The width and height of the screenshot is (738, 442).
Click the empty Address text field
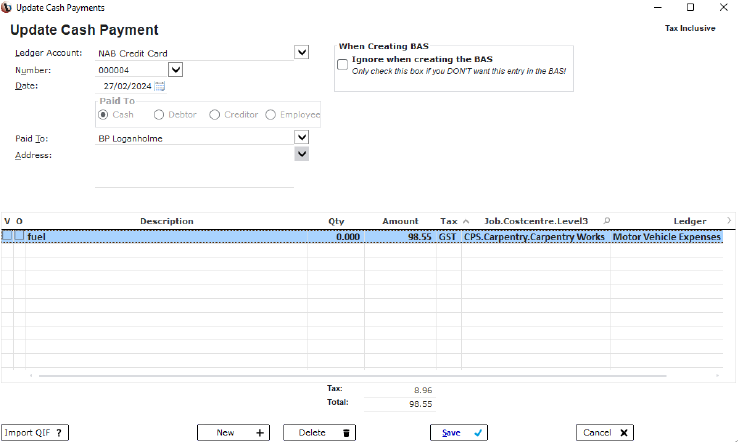[x=194, y=169]
